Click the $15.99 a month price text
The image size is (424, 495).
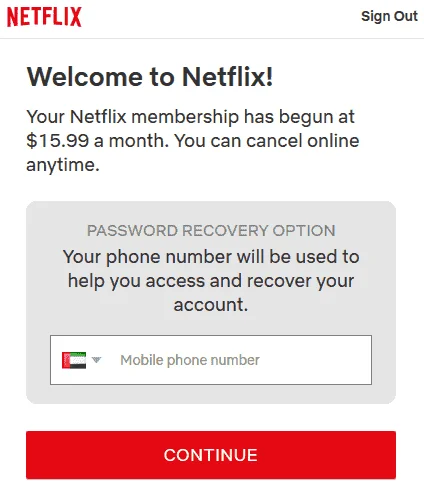click(x=95, y=141)
